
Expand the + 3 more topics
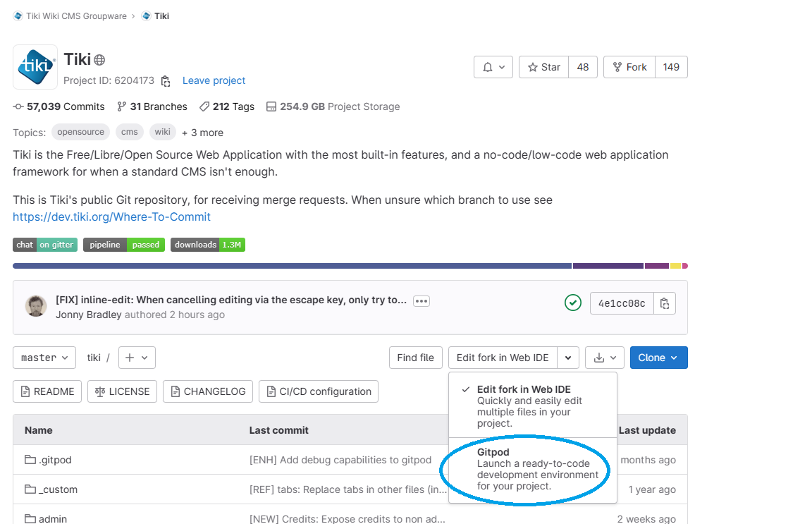202,133
